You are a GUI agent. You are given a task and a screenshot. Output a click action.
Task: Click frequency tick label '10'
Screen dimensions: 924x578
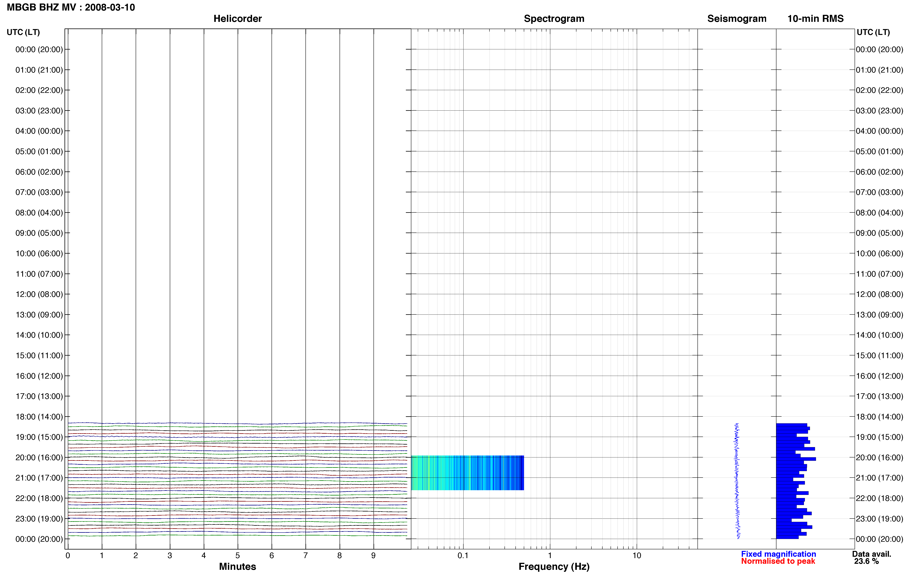637,555
